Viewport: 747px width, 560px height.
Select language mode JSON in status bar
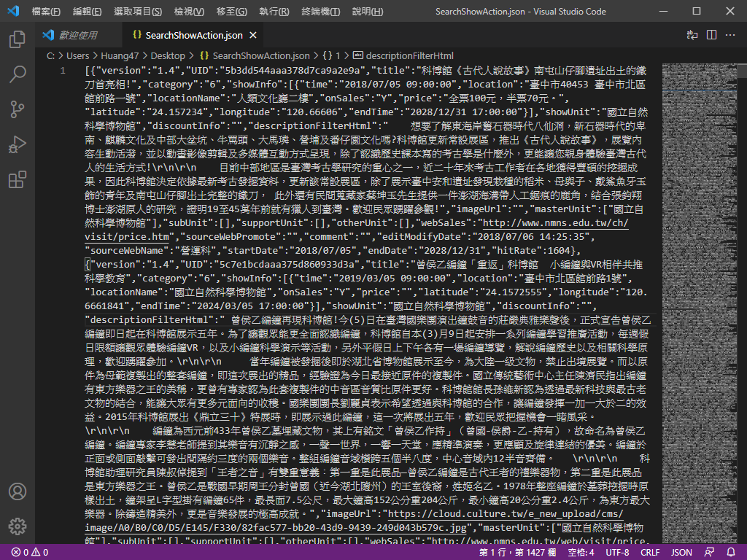click(682, 553)
